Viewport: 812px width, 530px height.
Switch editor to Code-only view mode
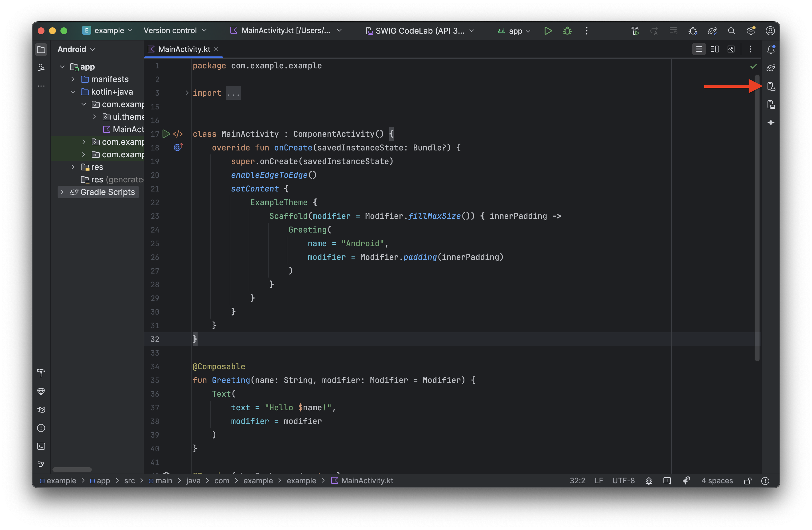(699, 49)
